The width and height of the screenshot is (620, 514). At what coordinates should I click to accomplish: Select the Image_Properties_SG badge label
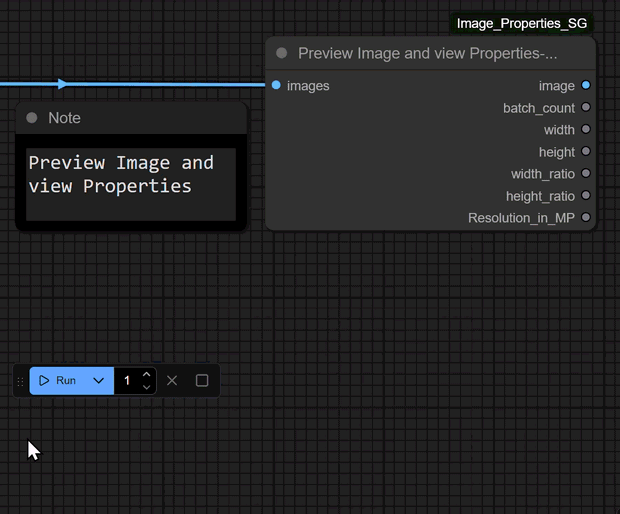522,23
